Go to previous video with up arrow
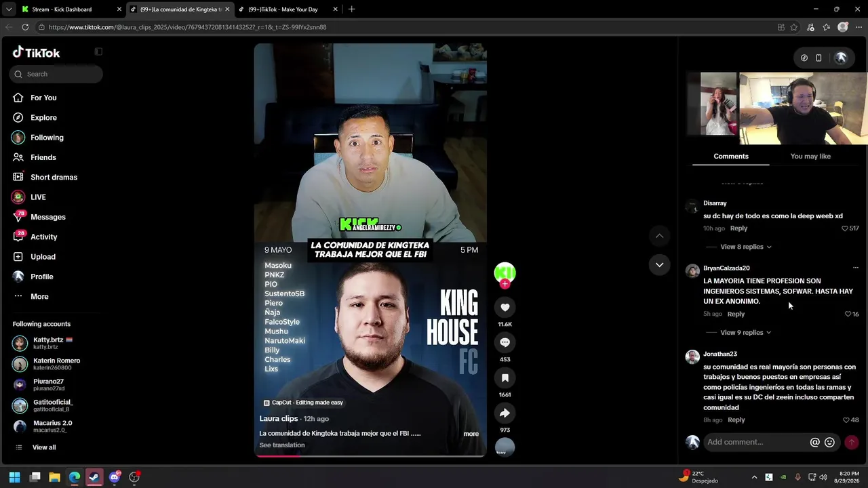This screenshot has width=868, height=488. pos(659,236)
